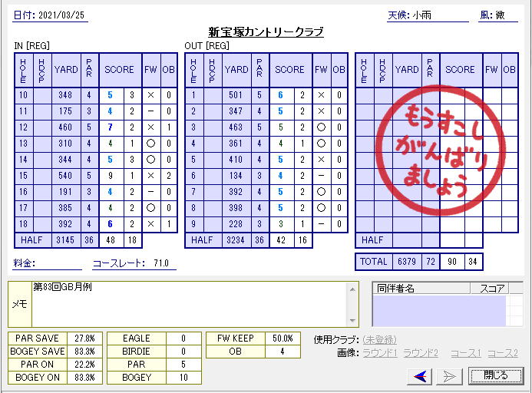Open the ラウンド2 image link

point(421,353)
